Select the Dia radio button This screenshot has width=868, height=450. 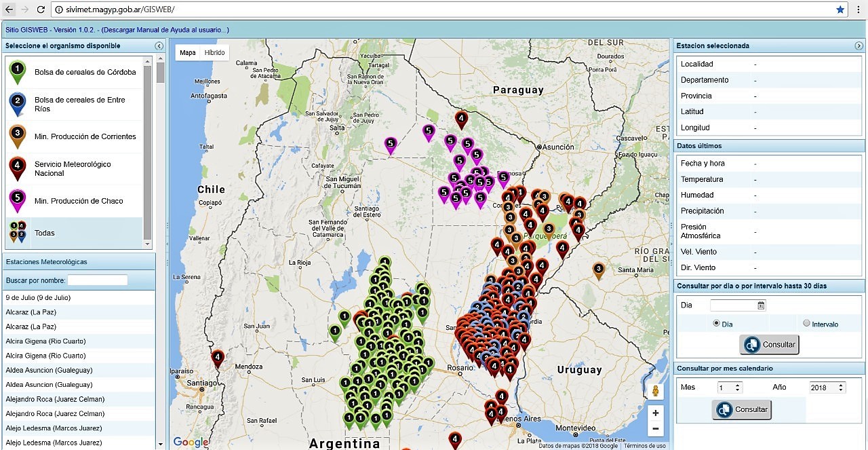[716, 324]
